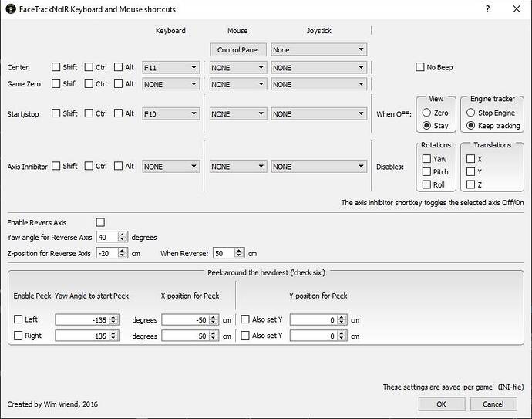Open the Game Zero keyboard key dropdown

pos(170,84)
